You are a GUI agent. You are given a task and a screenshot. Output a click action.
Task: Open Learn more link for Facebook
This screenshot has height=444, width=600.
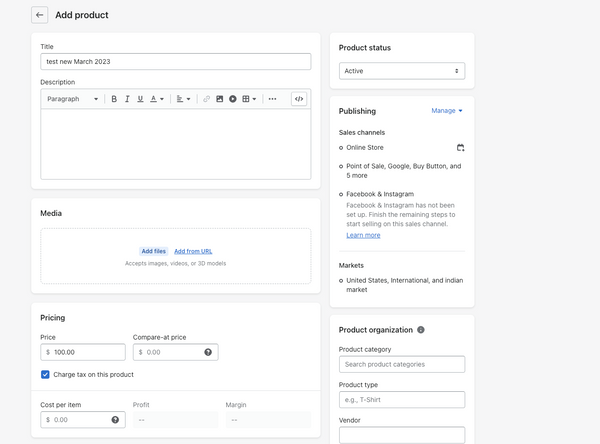pyautogui.click(x=363, y=235)
